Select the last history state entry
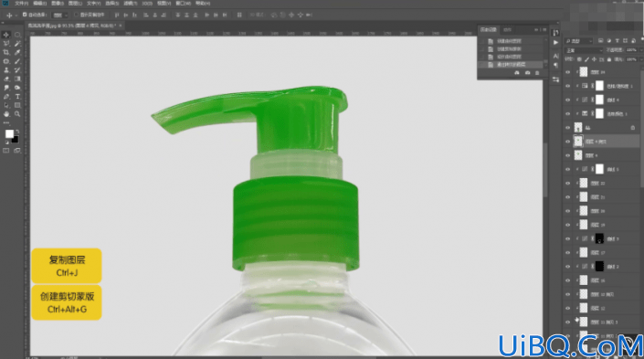 click(x=512, y=65)
